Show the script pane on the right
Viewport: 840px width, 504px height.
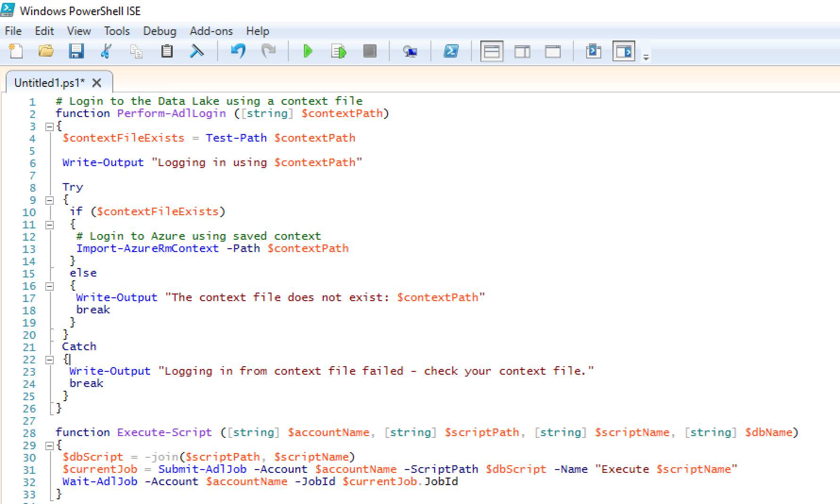point(522,51)
